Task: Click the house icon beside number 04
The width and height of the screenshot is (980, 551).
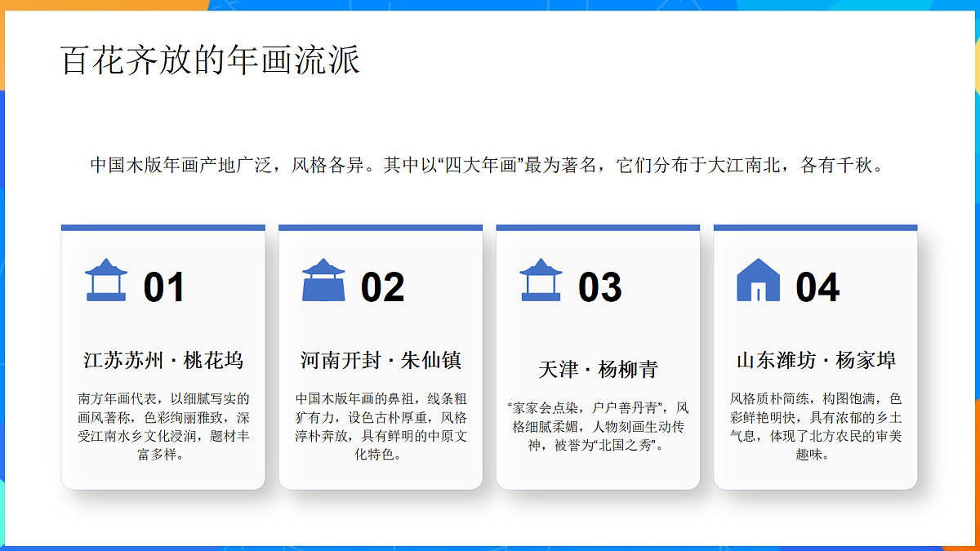Action: point(758,280)
